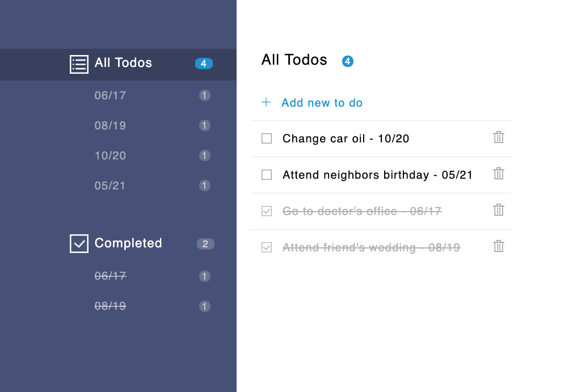
Task: Click the All Todos list icon
Action: 79,64
